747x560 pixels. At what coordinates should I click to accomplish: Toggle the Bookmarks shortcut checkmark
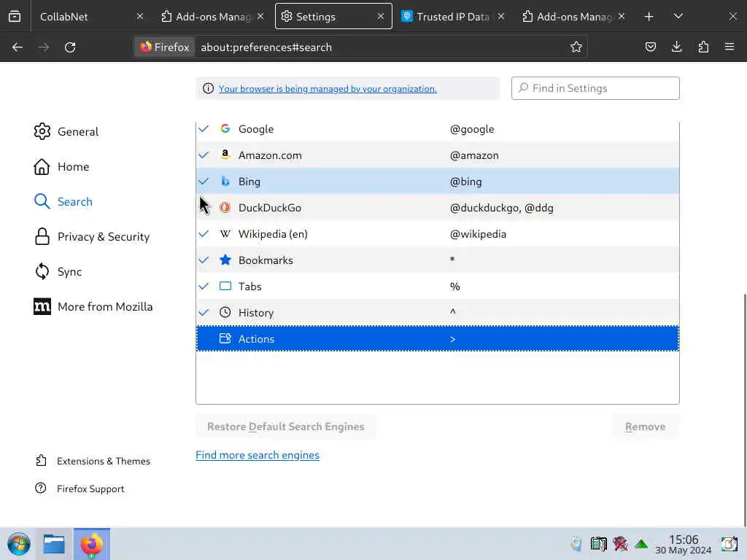click(x=204, y=260)
